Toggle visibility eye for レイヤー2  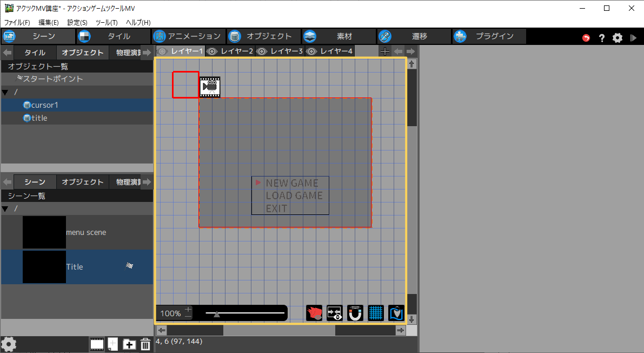point(212,51)
